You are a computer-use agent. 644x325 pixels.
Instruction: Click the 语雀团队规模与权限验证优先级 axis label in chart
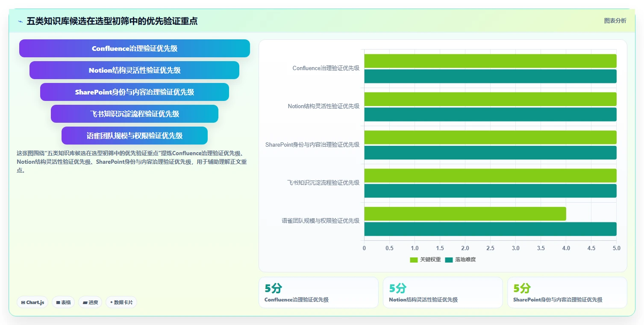pyautogui.click(x=321, y=221)
